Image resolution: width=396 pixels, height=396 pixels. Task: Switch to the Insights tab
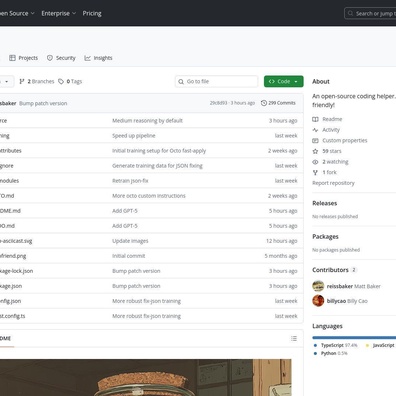(x=98, y=58)
